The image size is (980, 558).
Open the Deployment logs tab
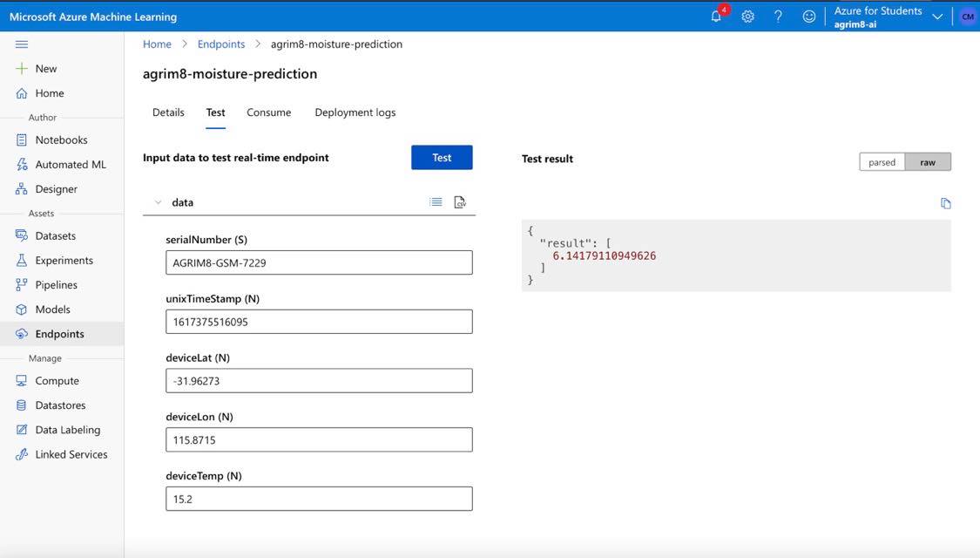point(355,112)
